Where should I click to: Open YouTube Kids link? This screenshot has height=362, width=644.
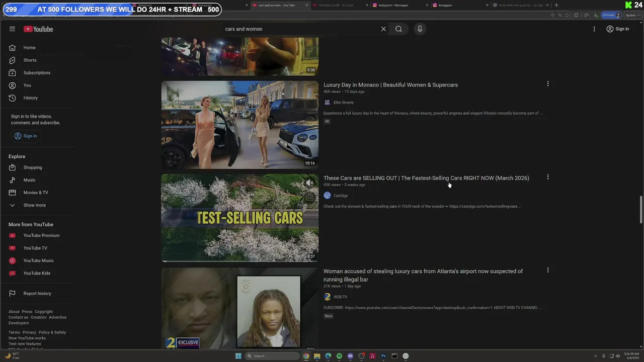pyautogui.click(x=38, y=273)
